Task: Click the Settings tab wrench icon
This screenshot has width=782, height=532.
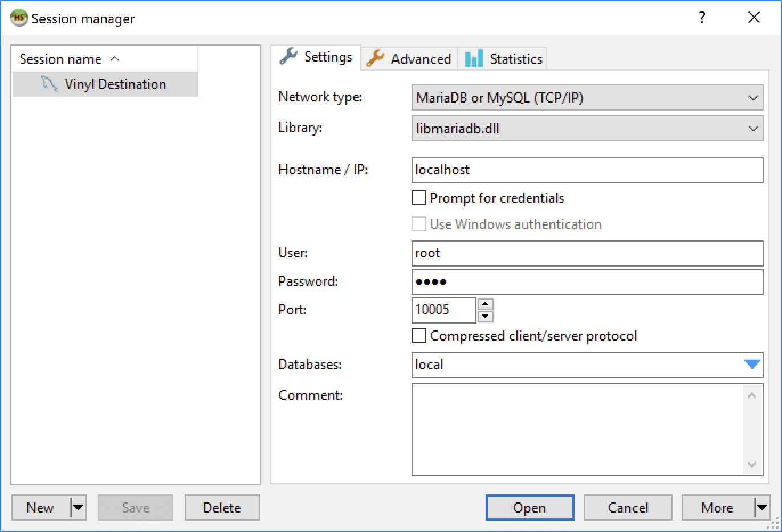Action: pos(289,56)
